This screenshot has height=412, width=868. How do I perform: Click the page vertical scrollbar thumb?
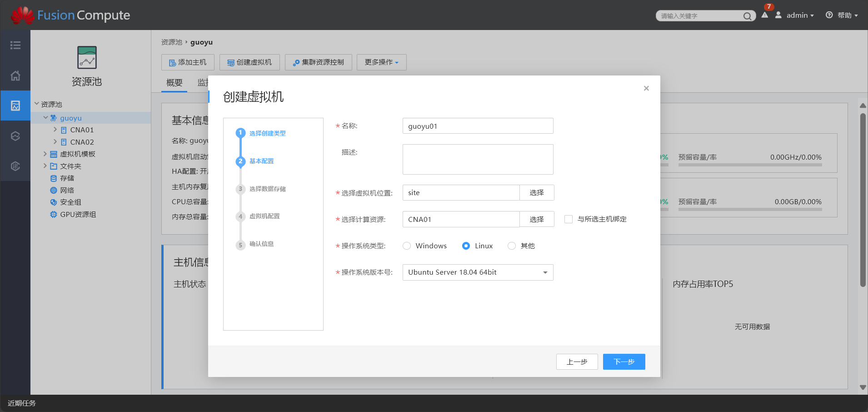click(863, 200)
